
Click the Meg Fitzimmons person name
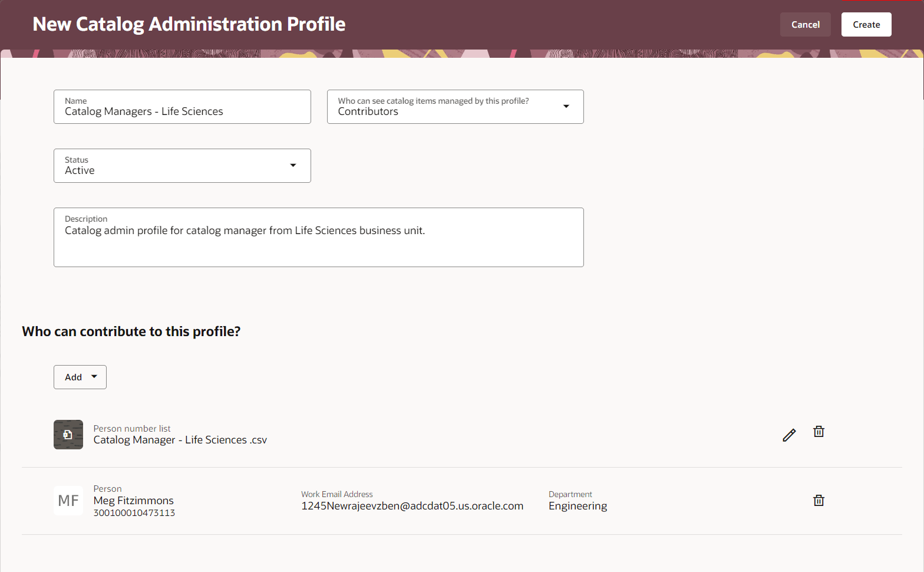134,501
